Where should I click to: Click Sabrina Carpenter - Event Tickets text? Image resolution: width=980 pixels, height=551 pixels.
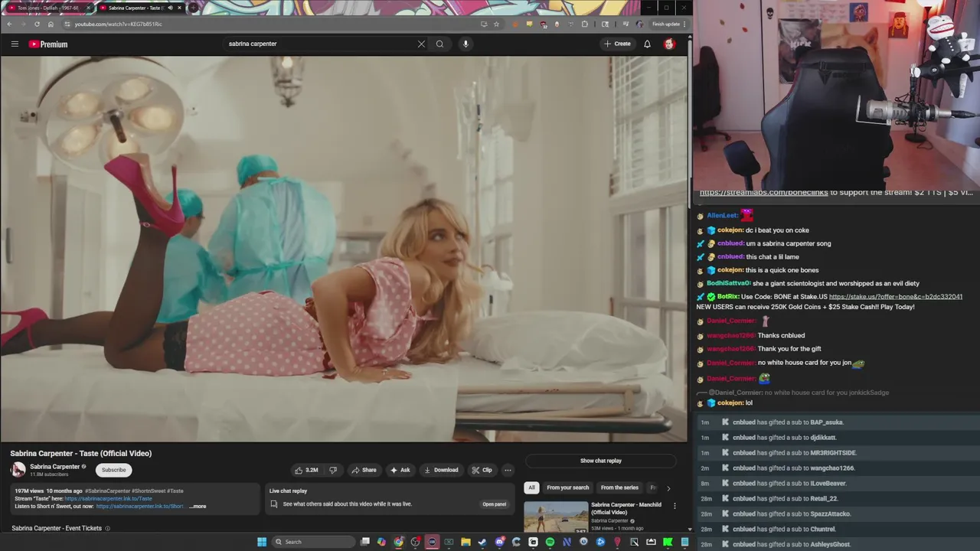coord(57,528)
